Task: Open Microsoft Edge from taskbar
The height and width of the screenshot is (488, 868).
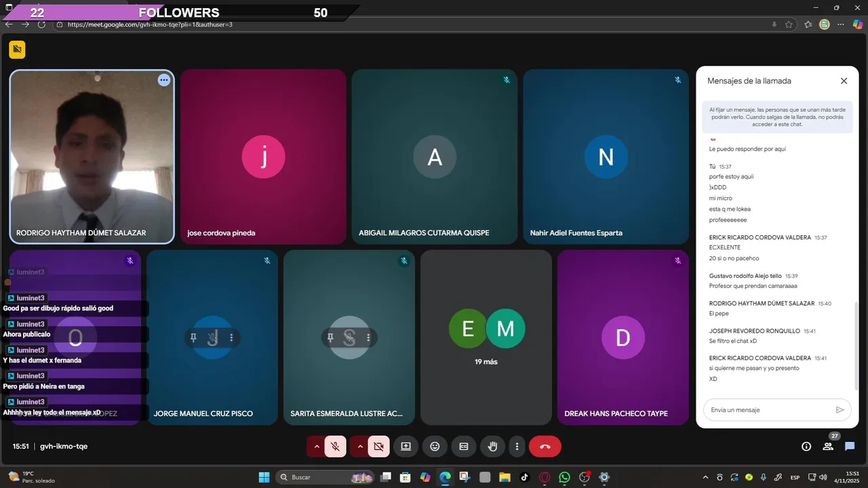Action: (x=445, y=477)
